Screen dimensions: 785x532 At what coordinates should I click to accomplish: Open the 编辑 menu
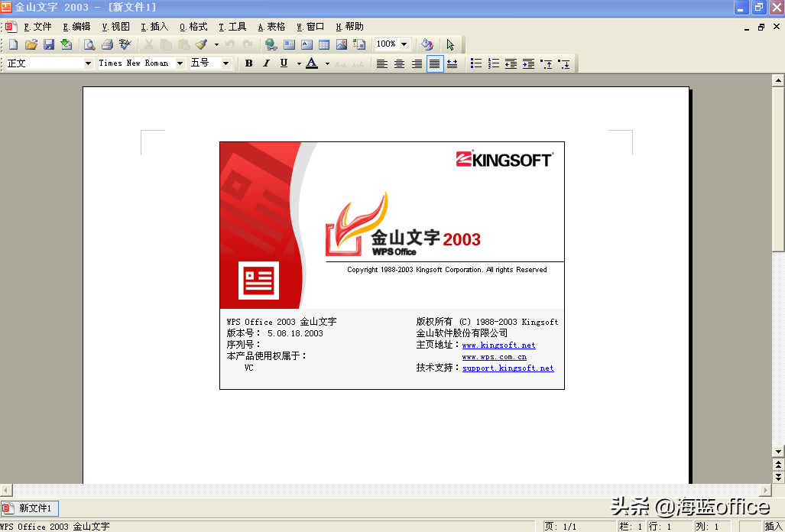pos(76,27)
